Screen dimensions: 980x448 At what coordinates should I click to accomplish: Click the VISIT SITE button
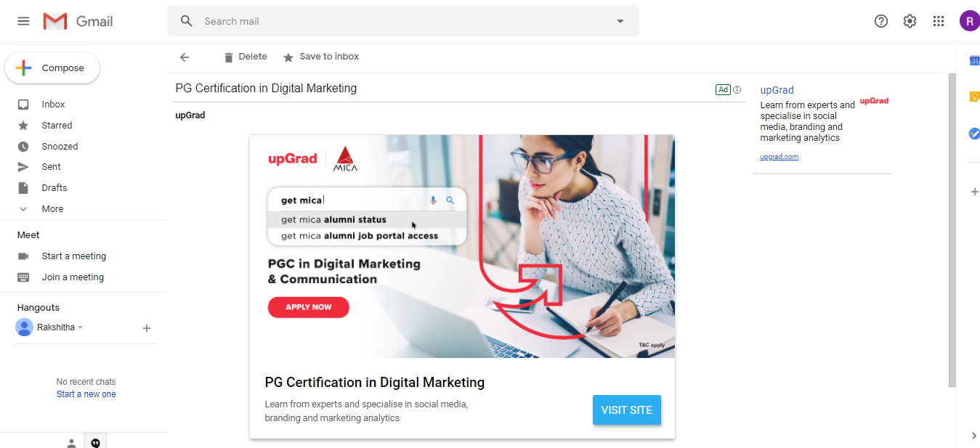point(627,410)
